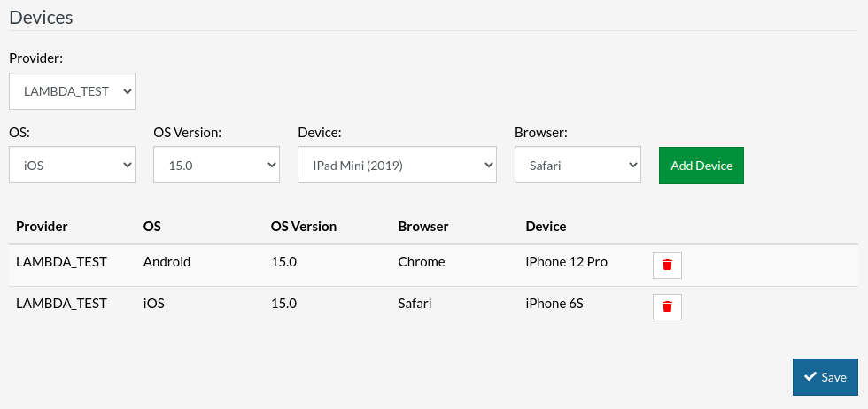Select the Android row's Chrome cell
868x409 pixels.
click(422, 262)
